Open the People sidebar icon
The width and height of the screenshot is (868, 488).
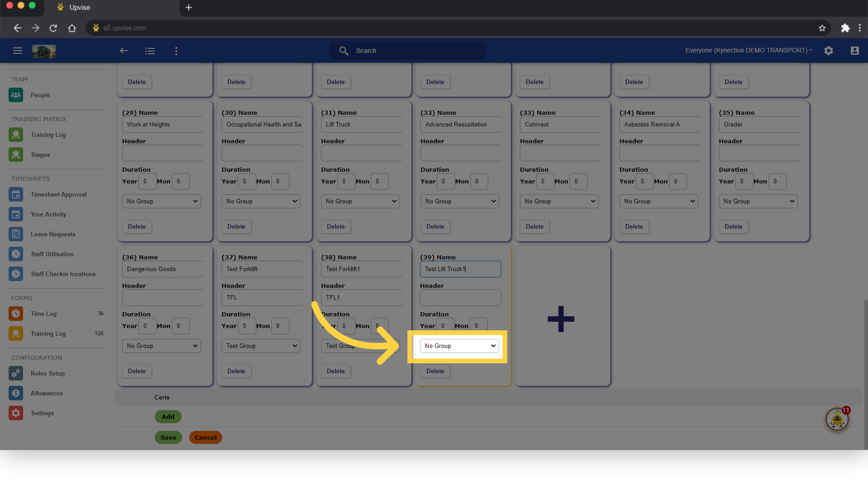click(x=16, y=95)
